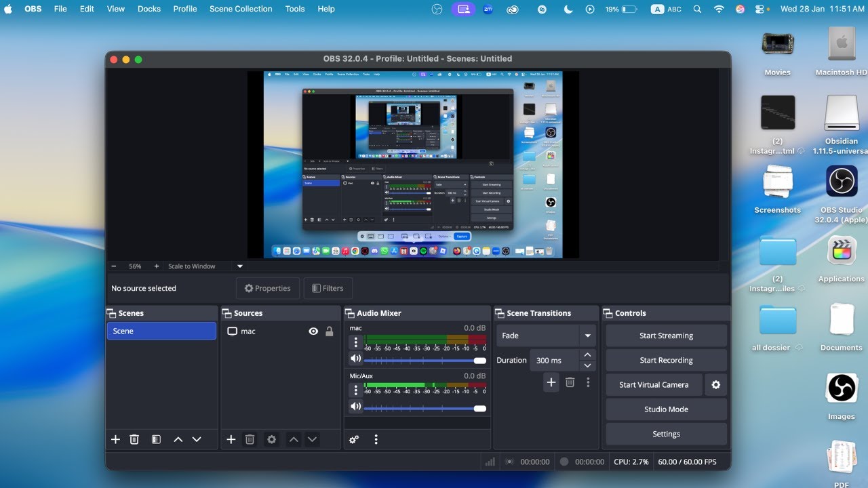The image size is (868, 488).
Task: Select Scene item in Scenes list
Action: tap(161, 331)
